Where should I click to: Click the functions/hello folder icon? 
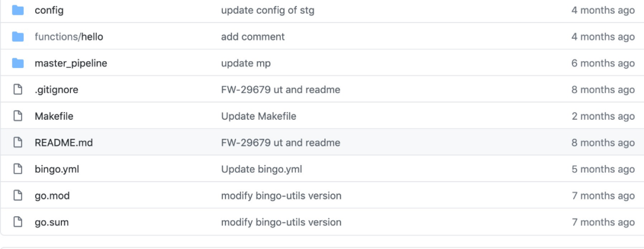point(18,37)
